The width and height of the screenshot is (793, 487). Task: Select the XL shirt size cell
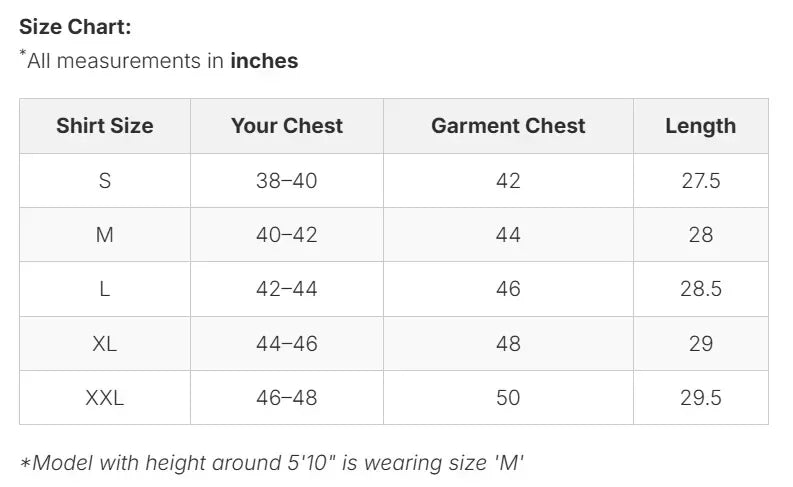105,343
